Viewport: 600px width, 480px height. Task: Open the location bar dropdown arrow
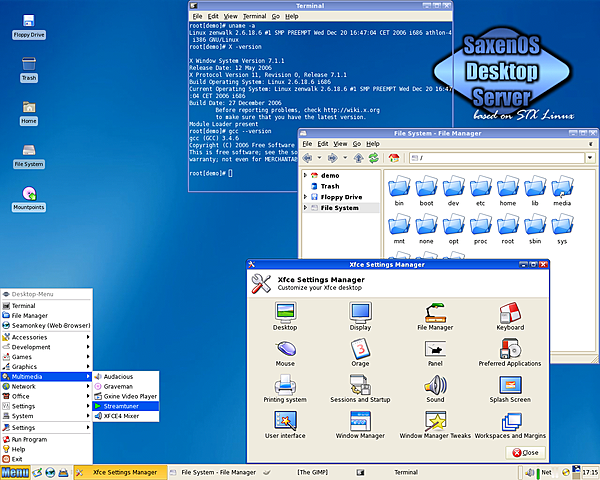[590, 158]
